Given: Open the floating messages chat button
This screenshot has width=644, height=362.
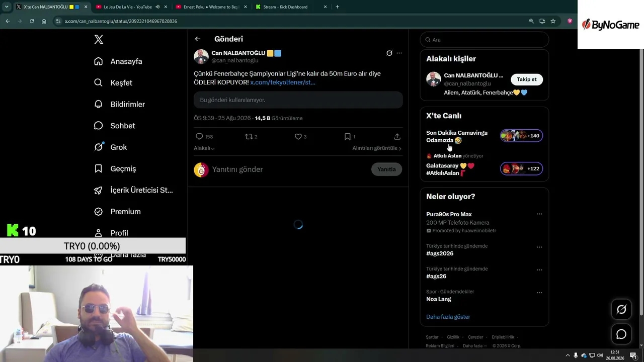Looking at the screenshot, I should pyautogui.click(x=621, y=334).
